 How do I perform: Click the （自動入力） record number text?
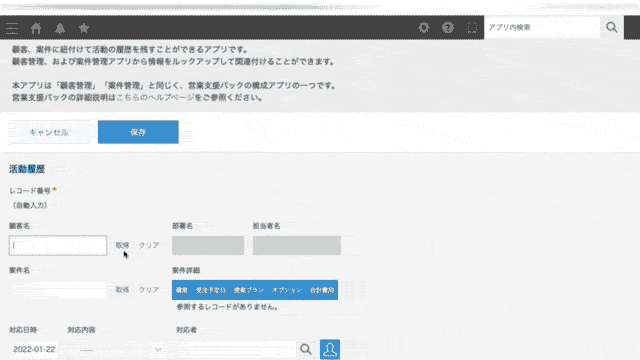click(30, 205)
